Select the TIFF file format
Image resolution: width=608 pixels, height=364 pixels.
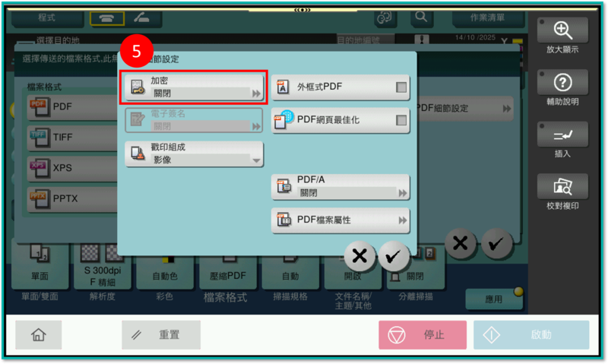coord(72,138)
